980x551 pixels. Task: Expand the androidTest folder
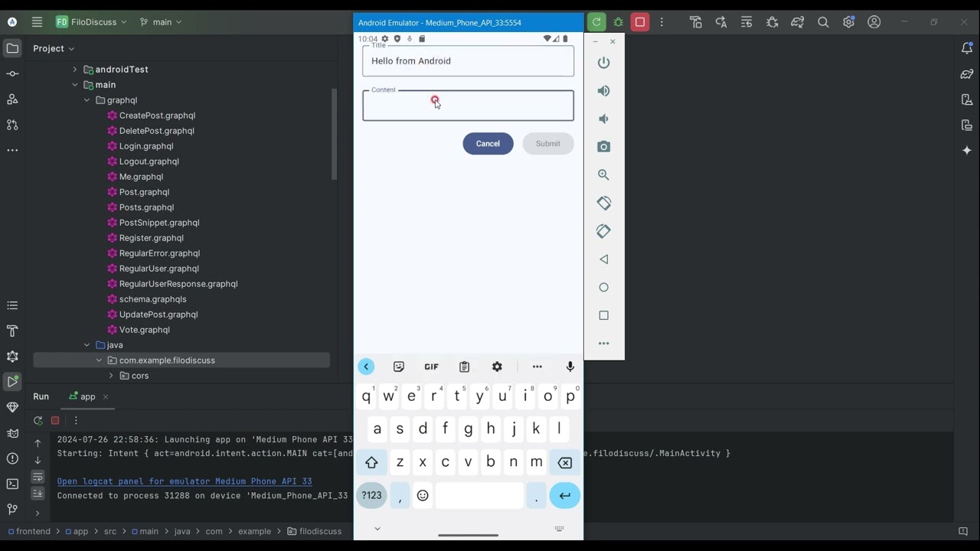pos(74,70)
